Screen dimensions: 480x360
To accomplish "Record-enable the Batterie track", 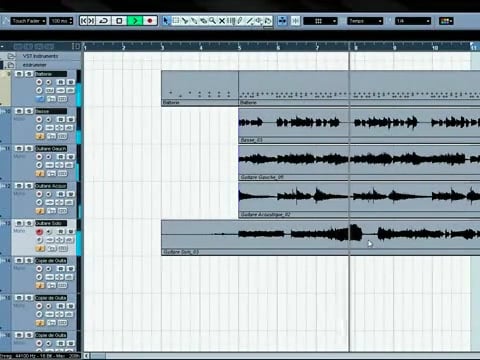I will click(x=39, y=82).
